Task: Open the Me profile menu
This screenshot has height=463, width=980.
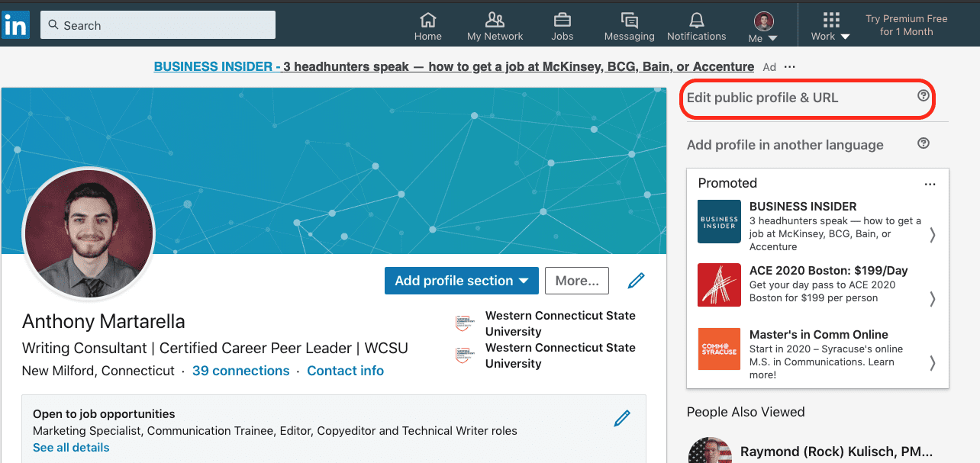Action: pyautogui.click(x=763, y=27)
